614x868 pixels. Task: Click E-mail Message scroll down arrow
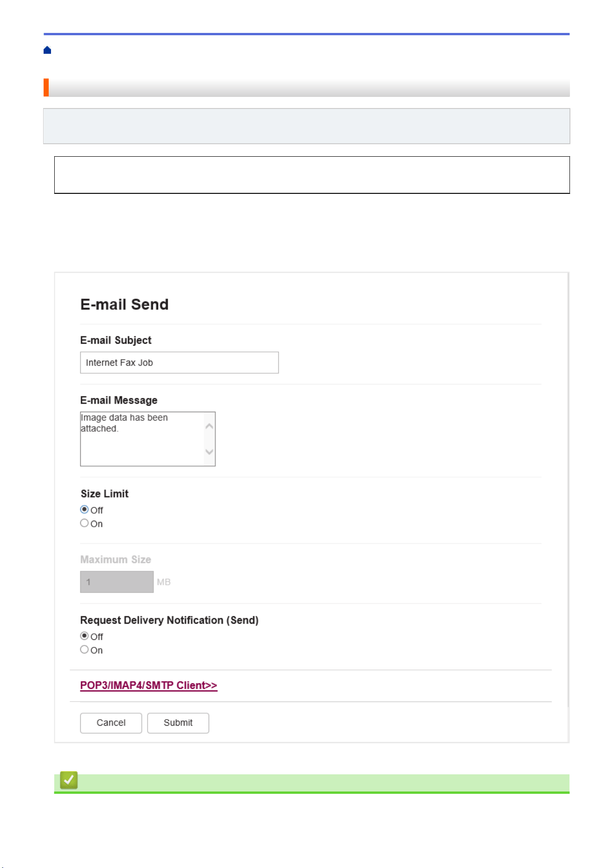[210, 452]
